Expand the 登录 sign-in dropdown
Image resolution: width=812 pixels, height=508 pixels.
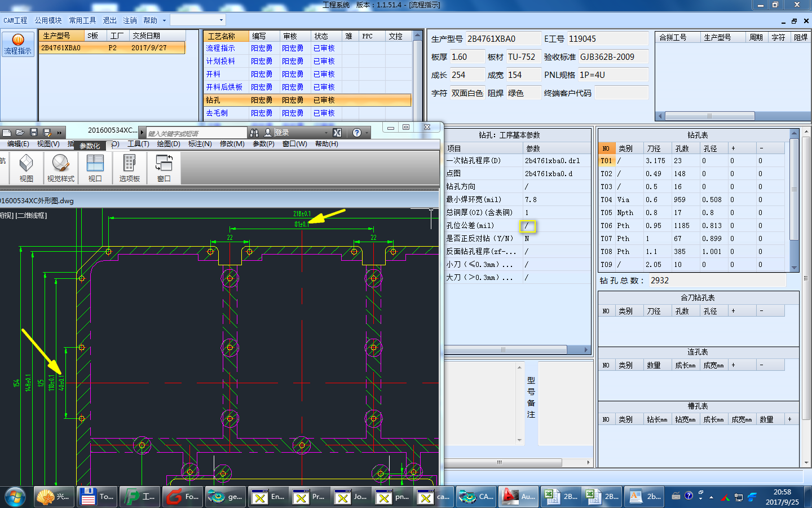click(x=326, y=133)
